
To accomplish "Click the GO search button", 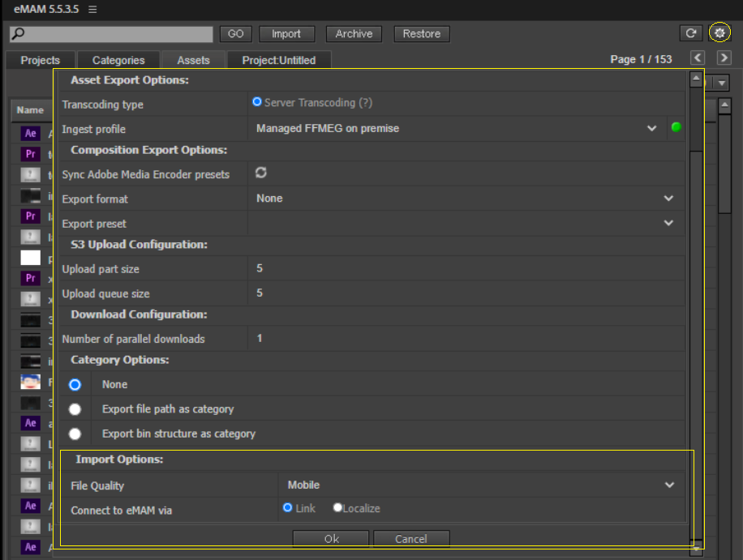I will [x=235, y=33].
